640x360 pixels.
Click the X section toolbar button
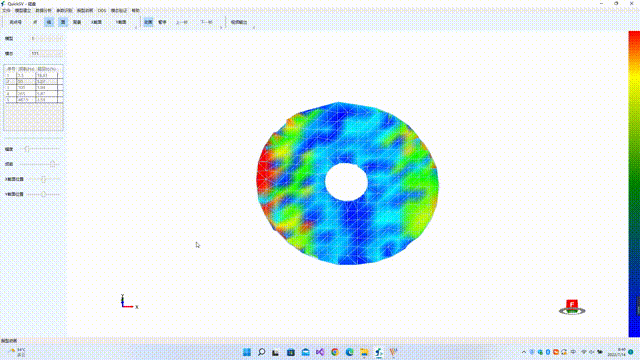click(96, 22)
